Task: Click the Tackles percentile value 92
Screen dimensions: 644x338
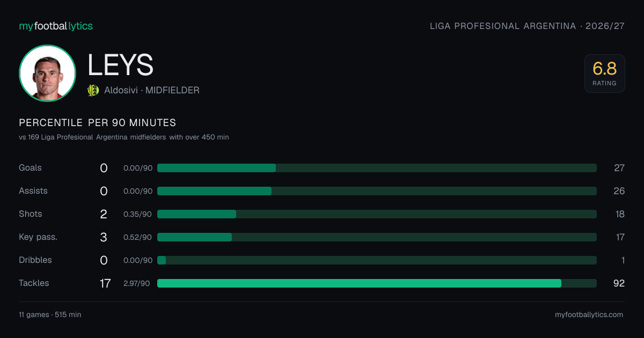Action: tap(619, 283)
